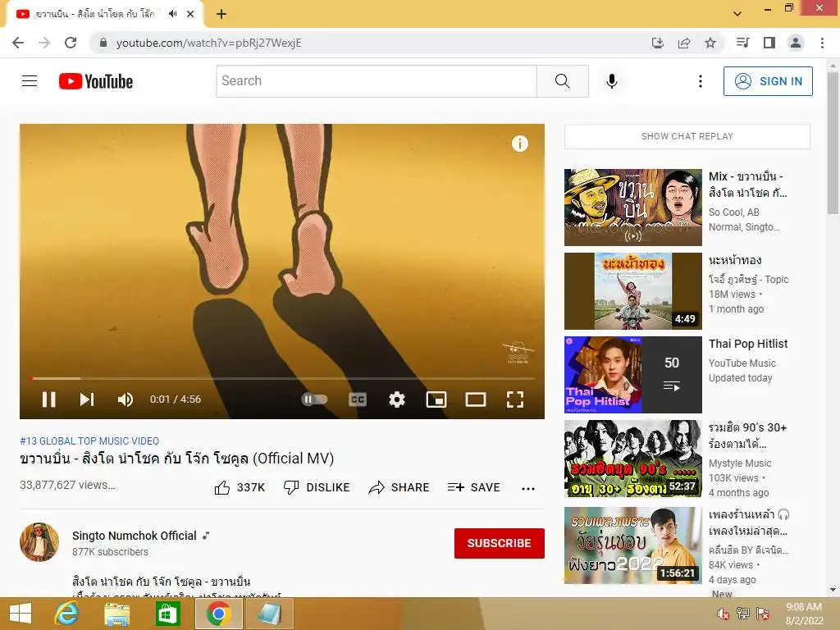840x630 pixels.
Task: Open a new browser tab
Action: click(221, 14)
